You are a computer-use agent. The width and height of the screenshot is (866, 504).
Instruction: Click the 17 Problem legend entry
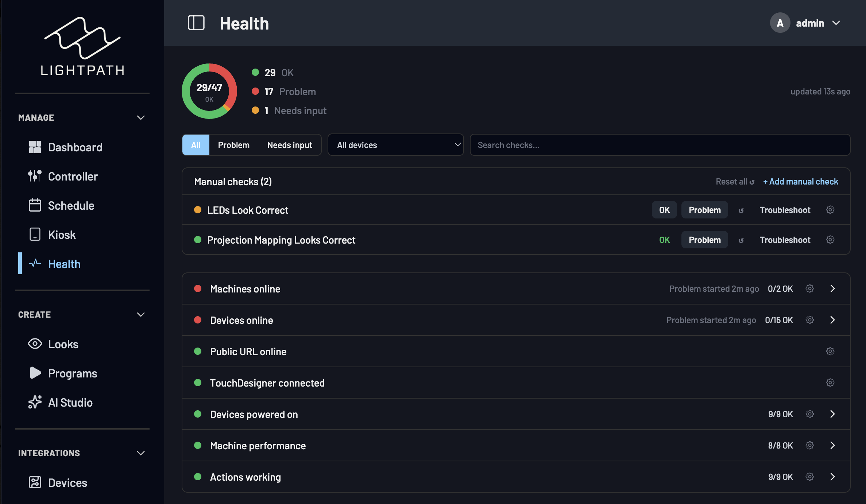[x=284, y=92]
